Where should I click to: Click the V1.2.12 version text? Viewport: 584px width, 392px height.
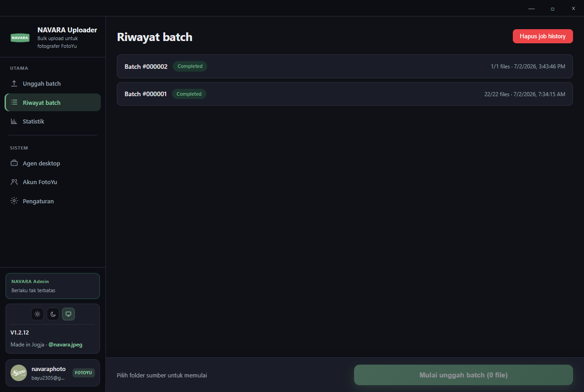click(x=20, y=333)
